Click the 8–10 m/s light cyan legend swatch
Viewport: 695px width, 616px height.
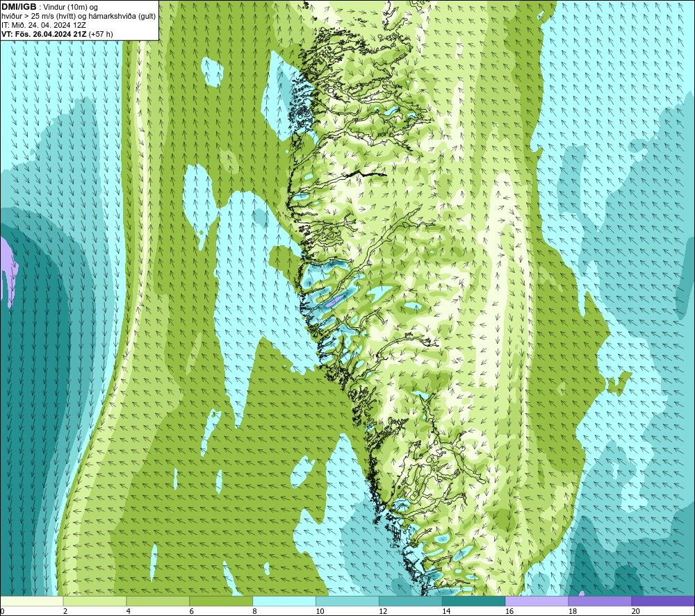click(x=284, y=601)
